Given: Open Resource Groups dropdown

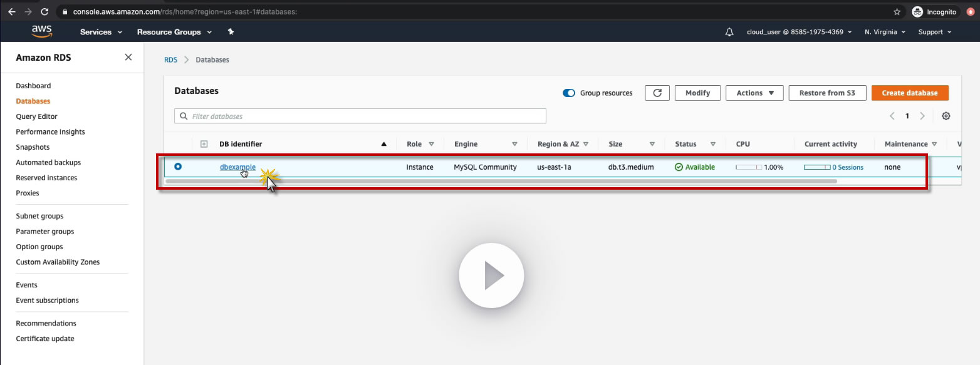Looking at the screenshot, I should [x=174, y=32].
